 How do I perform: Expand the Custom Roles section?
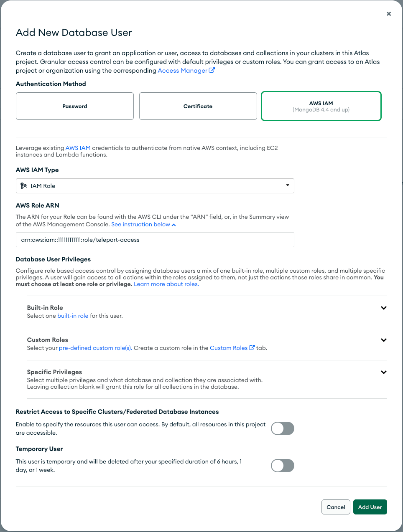pos(383,340)
